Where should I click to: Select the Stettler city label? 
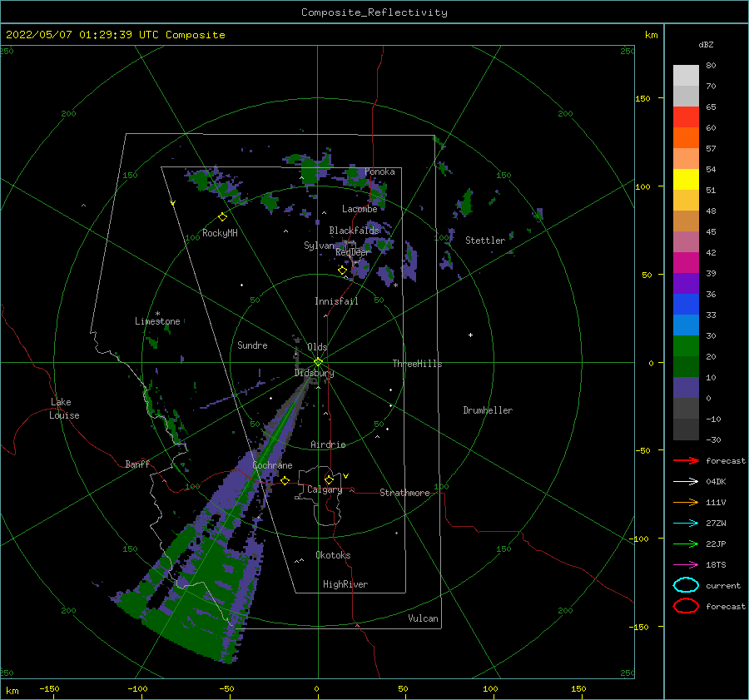point(485,241)
